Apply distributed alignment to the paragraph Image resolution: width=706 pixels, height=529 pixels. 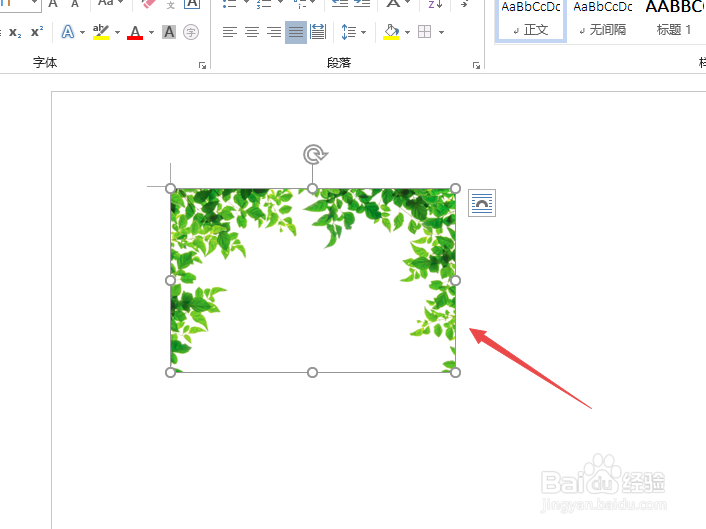pyautogui.click(x=318, y=32)
